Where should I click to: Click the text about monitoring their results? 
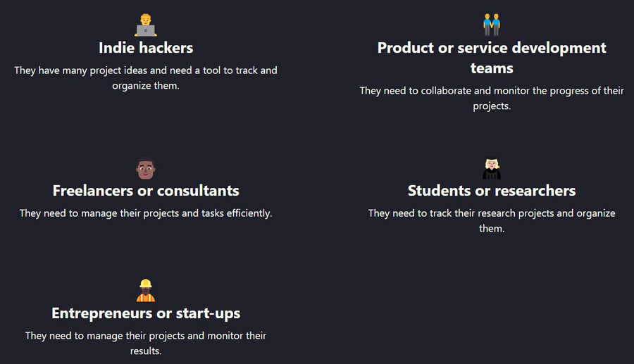point(146,344)
